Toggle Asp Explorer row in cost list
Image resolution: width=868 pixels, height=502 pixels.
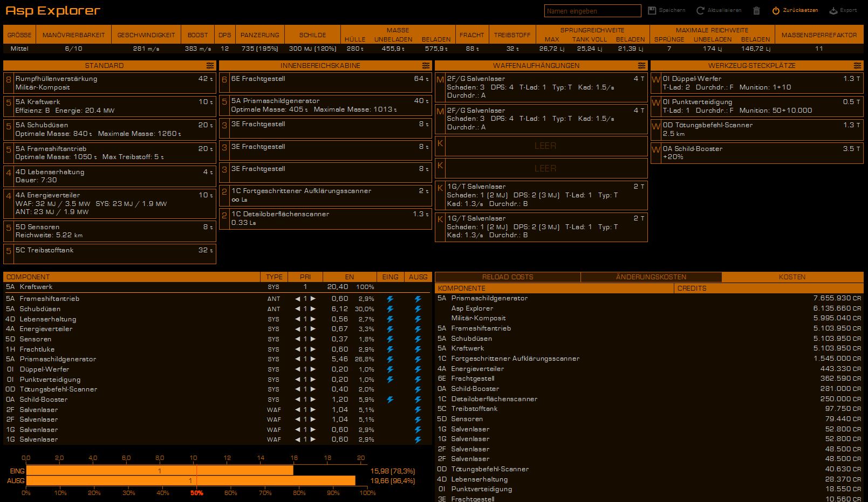click(x=649, y=308)
